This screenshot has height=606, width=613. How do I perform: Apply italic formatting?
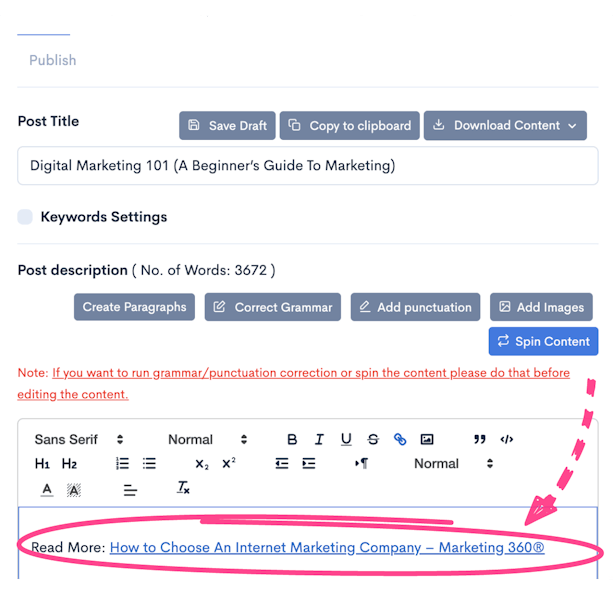319,439
